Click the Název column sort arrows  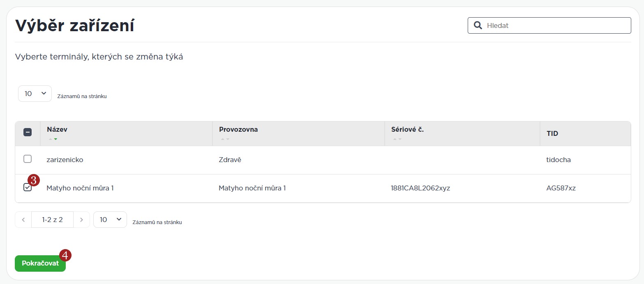click(x=53, y=139)
